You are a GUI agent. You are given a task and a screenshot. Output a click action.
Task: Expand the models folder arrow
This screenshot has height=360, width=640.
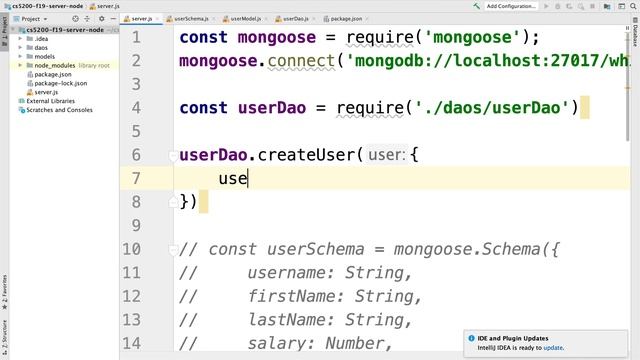click(20, 56)
